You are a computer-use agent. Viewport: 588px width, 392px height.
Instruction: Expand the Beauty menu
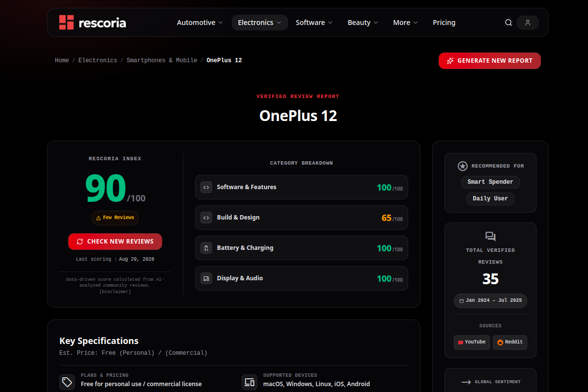[363, 23]
